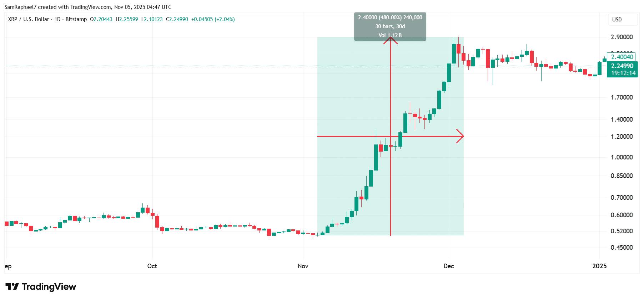Click the 2025 label on the time axis
The height and width of the screenshot is (300, 644).
(x=600, y=266)
